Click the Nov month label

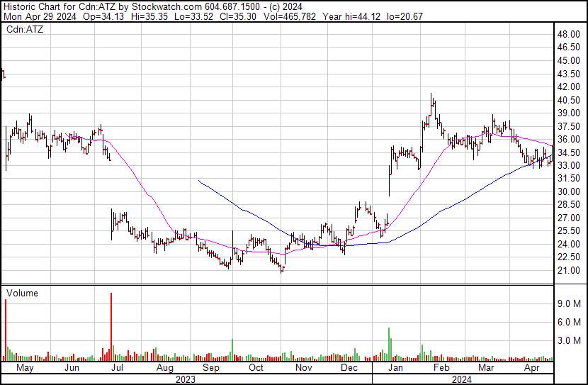pyautogui.click(x=304, y=368)
